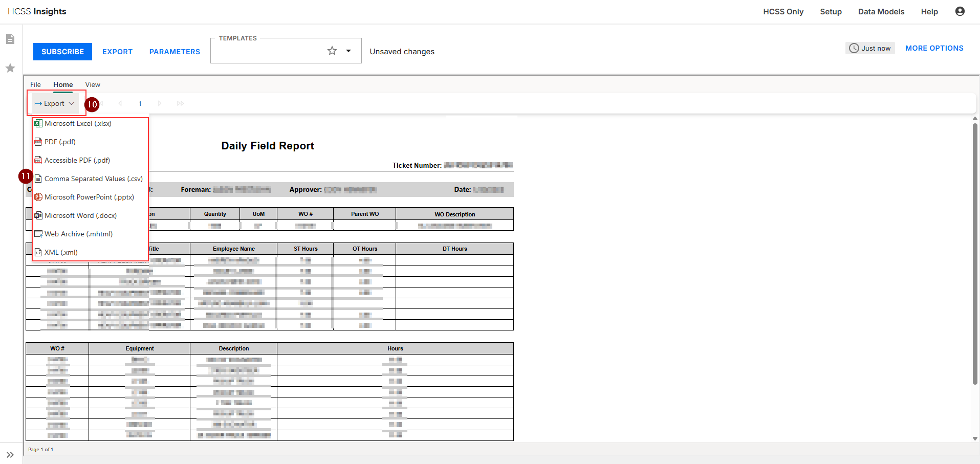980x464 pixels.
Task: Open PARAMETERS panel
Action: tap(175, 52)
